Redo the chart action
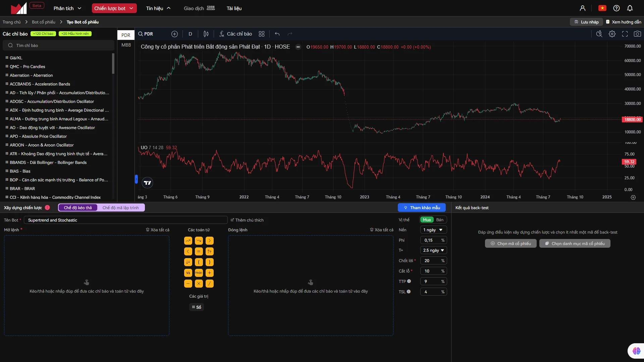 (290, 34)
